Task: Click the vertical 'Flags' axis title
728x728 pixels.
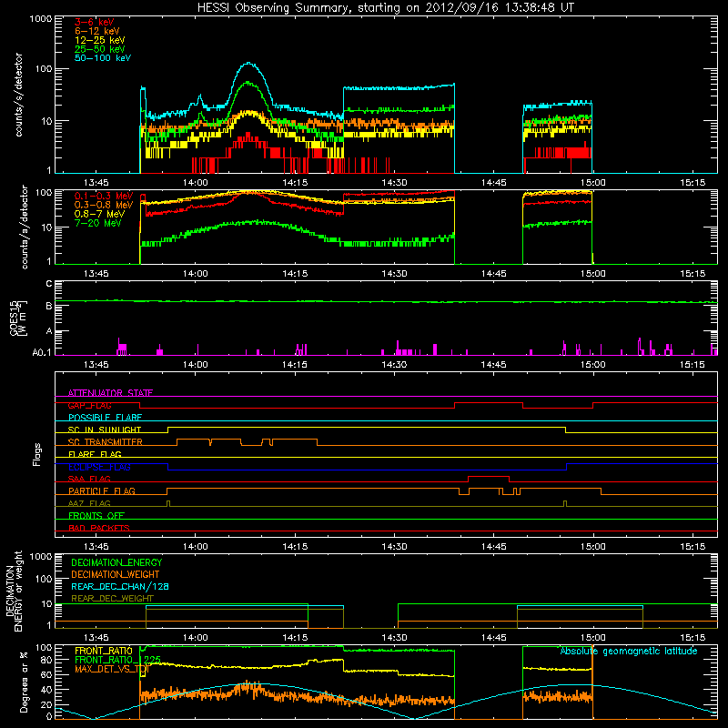Action: point(37,454)
